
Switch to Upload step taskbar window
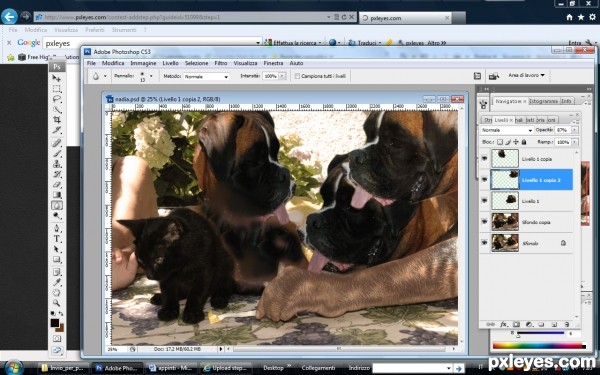point(226,368)
